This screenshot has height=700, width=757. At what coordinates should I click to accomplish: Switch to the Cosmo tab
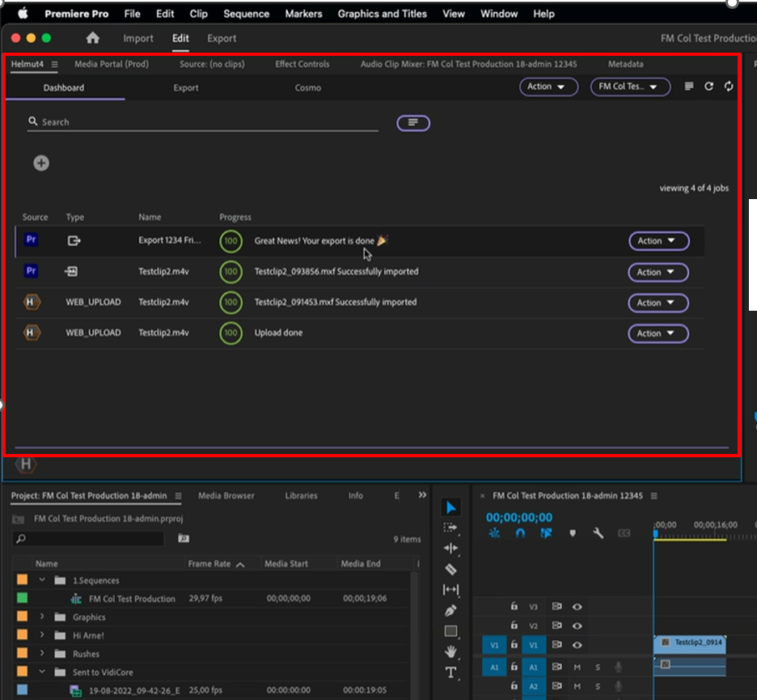[x=307, y=87]
